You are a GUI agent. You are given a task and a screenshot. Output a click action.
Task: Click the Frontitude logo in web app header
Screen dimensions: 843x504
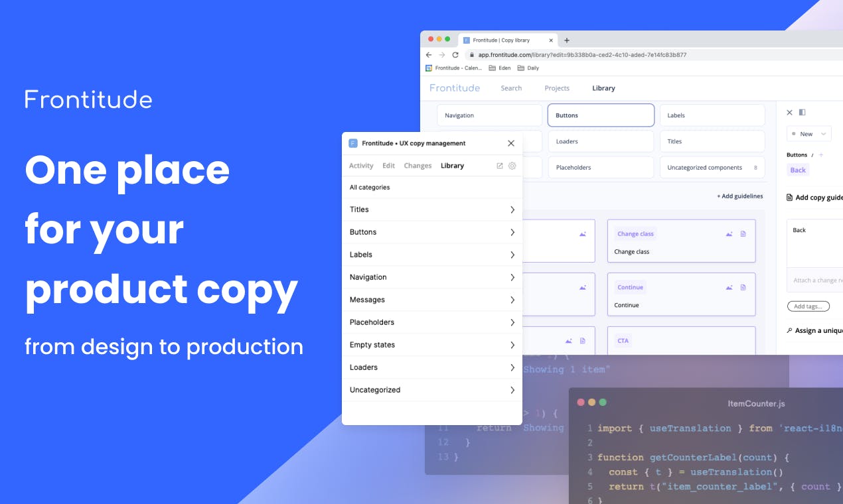pyautogui.click(x=455, y=88)
